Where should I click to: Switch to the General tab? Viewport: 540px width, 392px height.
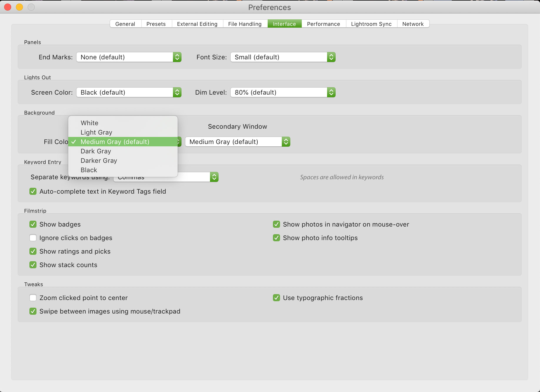[x=125, y=24]
